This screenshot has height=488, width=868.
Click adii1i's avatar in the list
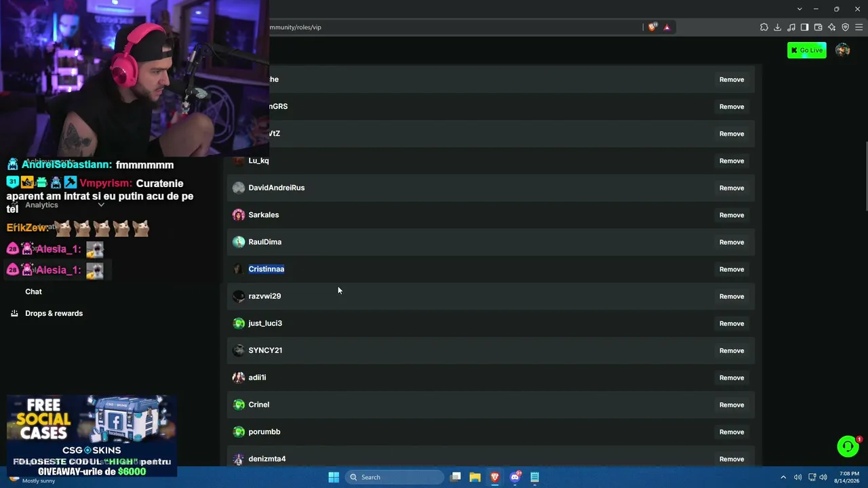[x=239, y=378]
